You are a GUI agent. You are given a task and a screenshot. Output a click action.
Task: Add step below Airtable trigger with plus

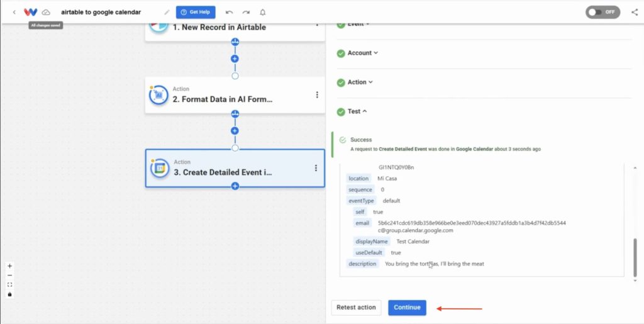point(235,59)
